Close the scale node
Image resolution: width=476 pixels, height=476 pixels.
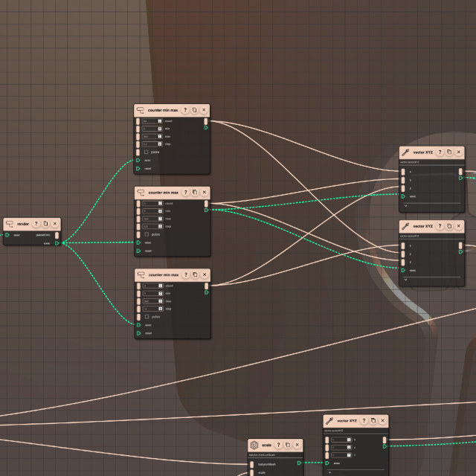[297, 445]
